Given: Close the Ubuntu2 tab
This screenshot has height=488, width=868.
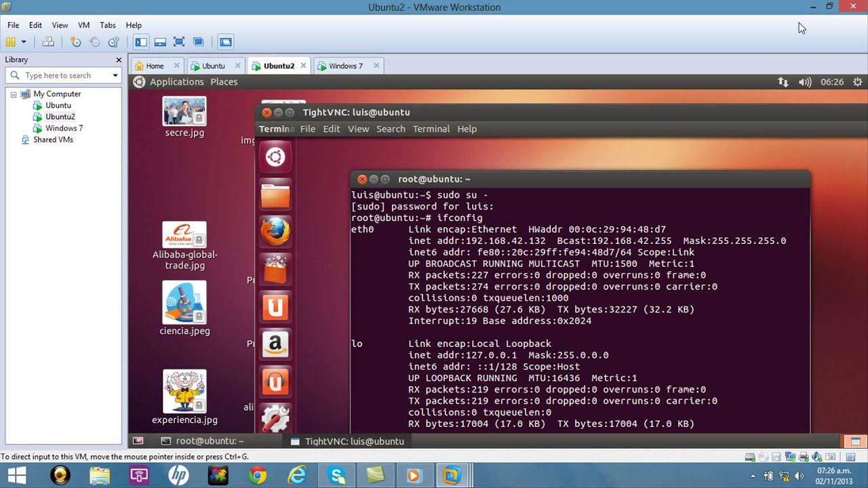Looking at the screenshot, I should tap(303, 66).
